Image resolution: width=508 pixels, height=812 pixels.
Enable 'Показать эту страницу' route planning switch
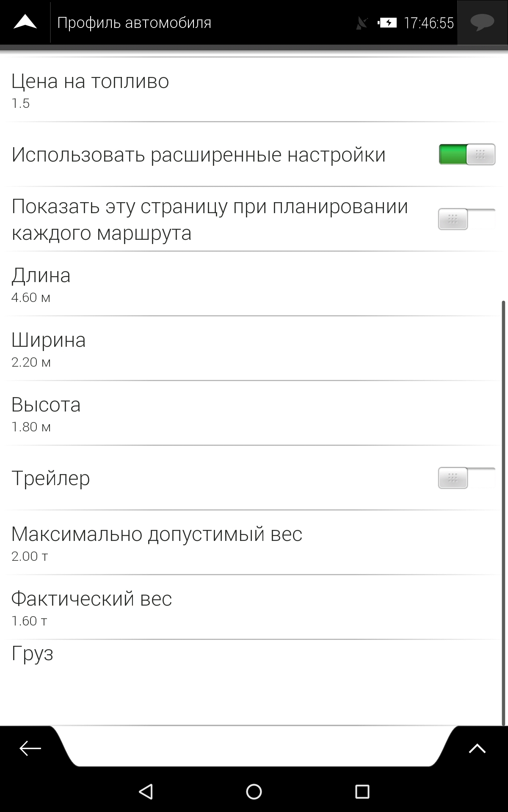(467, 219)
